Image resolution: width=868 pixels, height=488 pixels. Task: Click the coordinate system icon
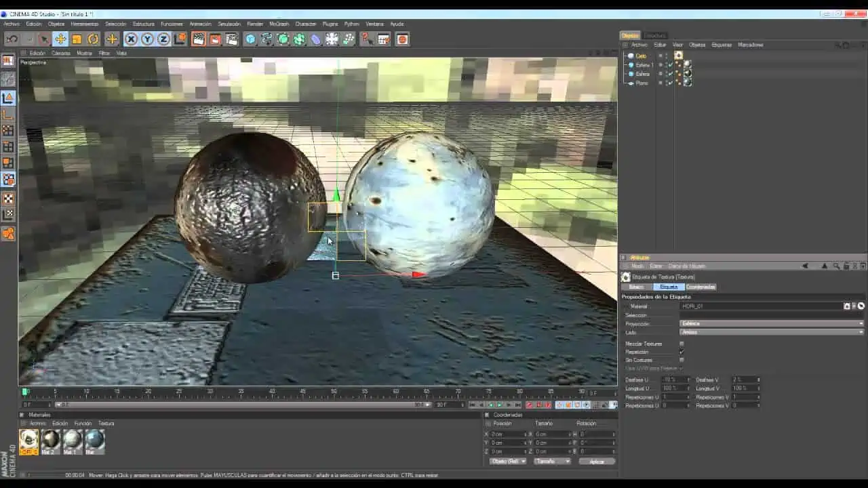180,39
